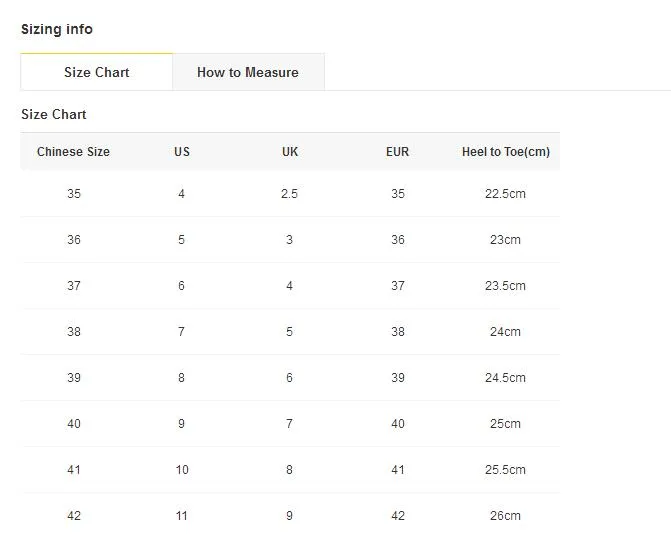
Task: Click the UK column header
Action: pos(290,152)
